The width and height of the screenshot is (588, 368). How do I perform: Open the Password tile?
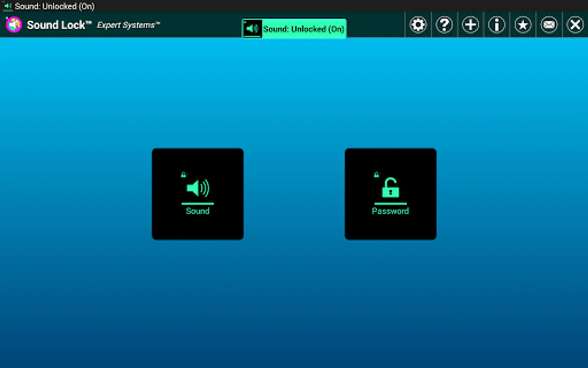(x=390, y=194)
